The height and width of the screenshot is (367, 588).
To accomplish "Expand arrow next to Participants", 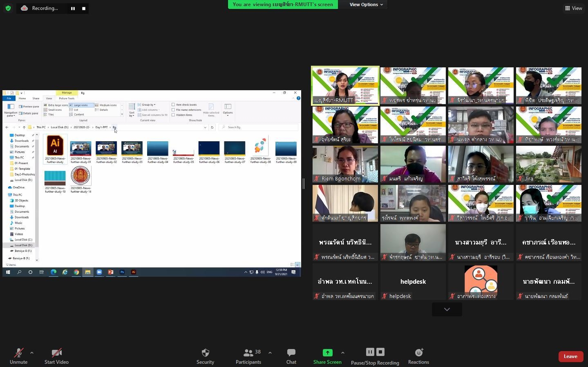I will (x=270, y=353).
